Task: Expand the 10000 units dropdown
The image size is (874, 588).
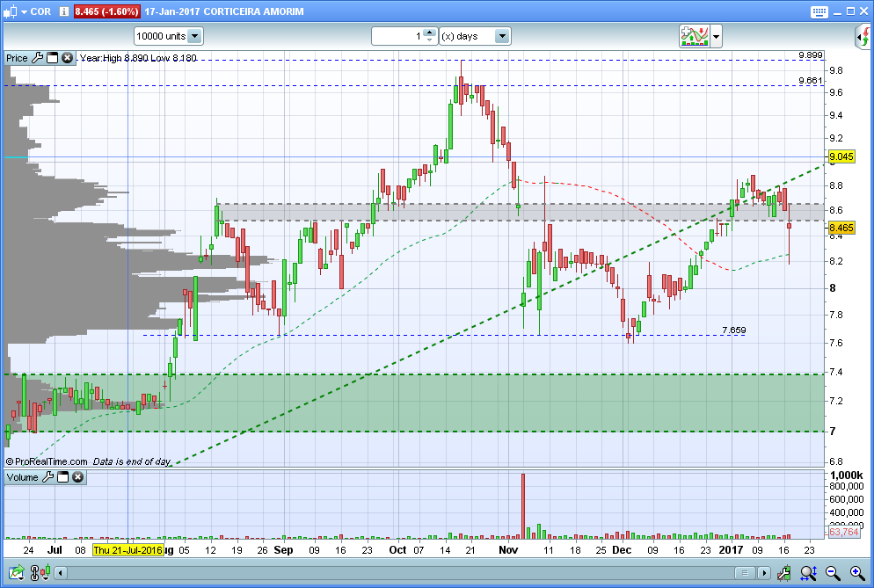Action: 194,36
